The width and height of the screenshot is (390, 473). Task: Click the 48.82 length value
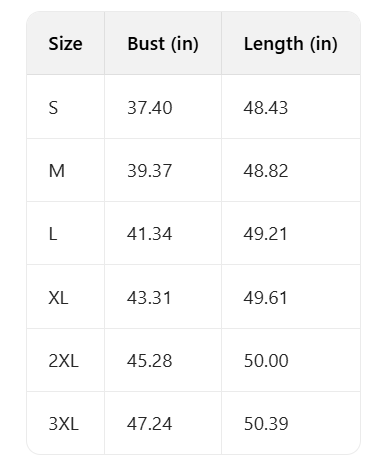point(266,171)
